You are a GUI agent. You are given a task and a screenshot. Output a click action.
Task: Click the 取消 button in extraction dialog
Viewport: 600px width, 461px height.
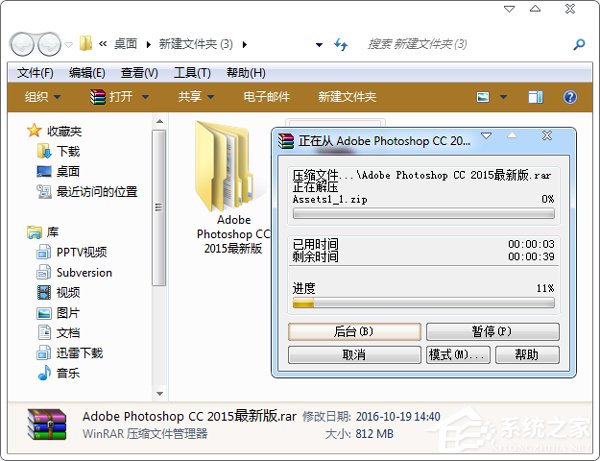tap(354, 355)
